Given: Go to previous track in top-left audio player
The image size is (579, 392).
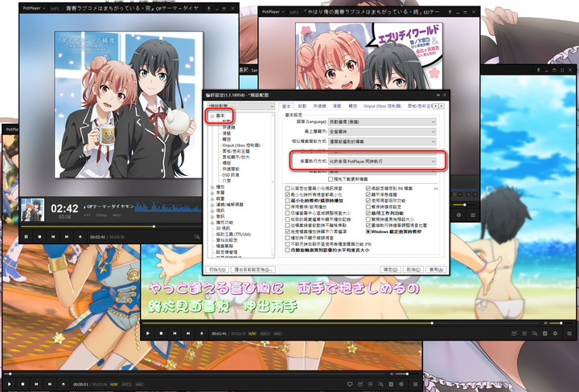Looking at the screenshot, I should [x=53, y=237].
